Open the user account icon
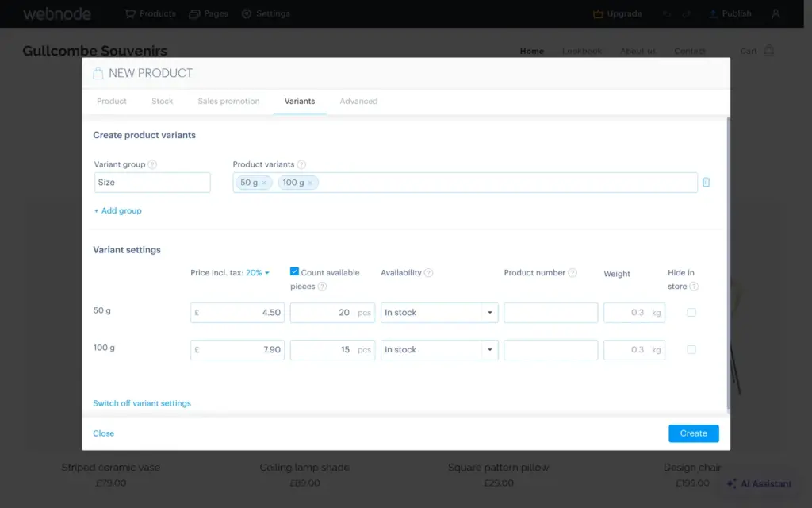This screenshot has height=508, width=812. (776, 14)
